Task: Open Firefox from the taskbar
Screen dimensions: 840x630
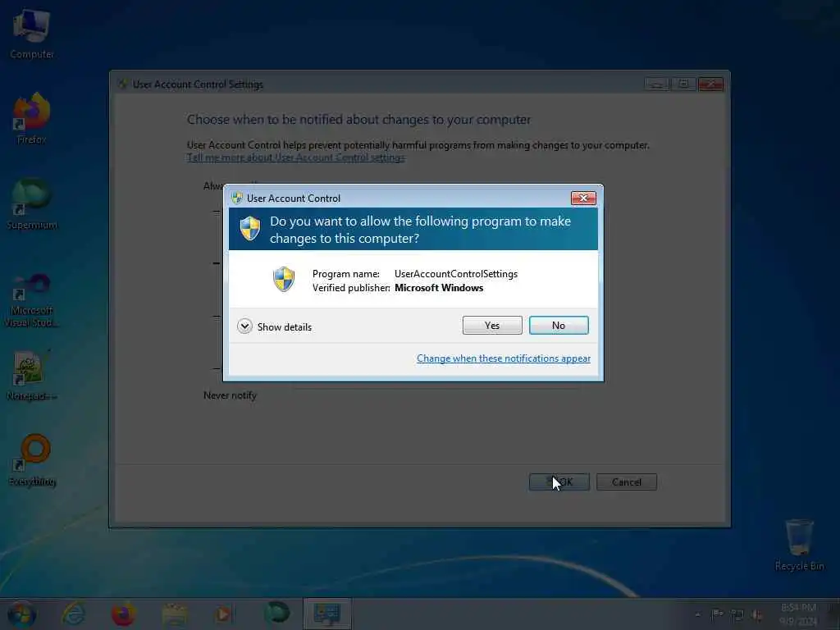Action: click(123, 614)
